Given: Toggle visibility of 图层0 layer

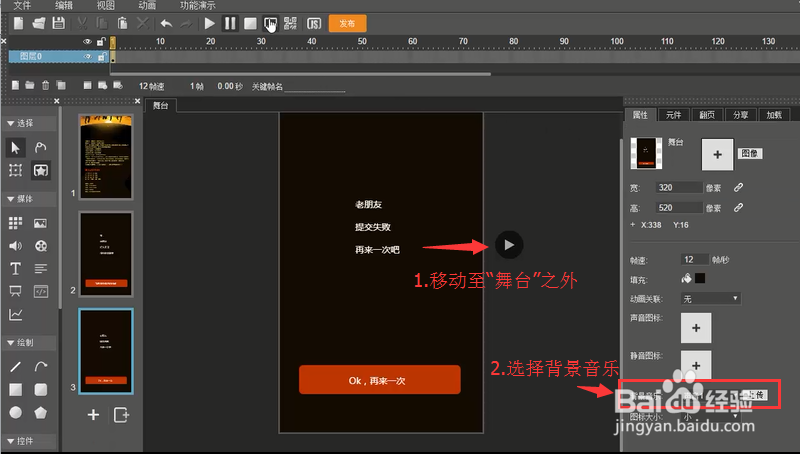Looking at the screenshot, I should point(87,56).
